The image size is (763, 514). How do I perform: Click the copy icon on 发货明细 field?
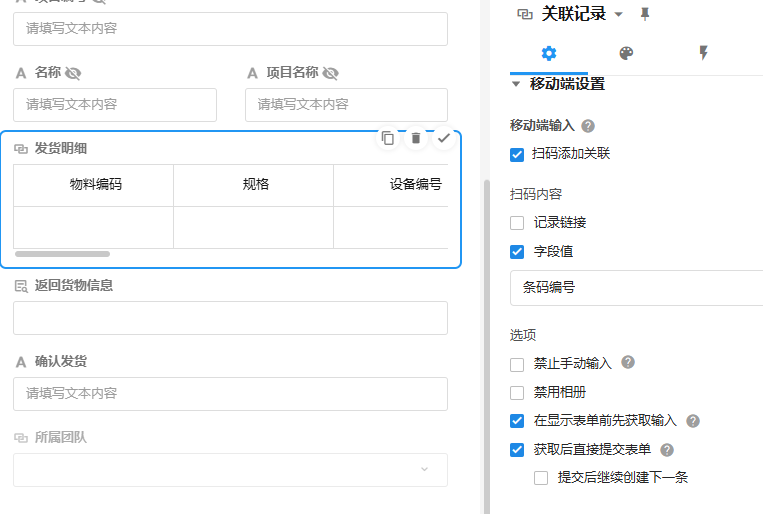(x=388, y=138)
